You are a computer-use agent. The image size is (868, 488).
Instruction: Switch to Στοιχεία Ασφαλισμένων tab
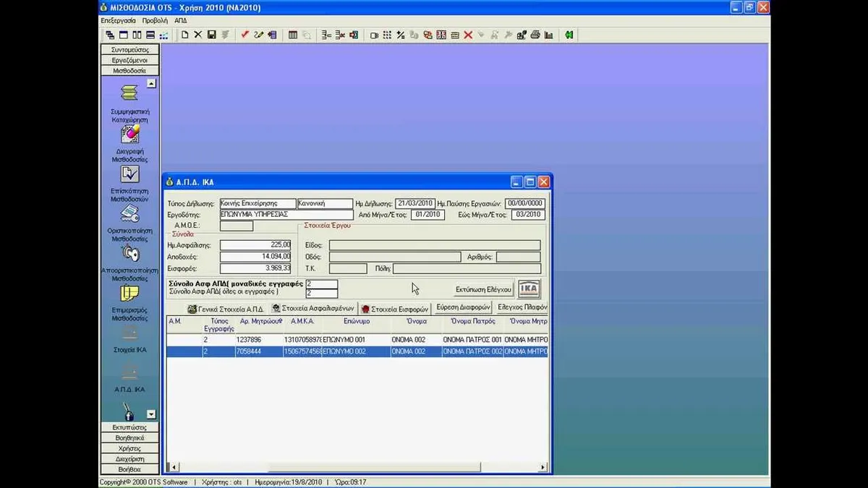click(313, 308)
